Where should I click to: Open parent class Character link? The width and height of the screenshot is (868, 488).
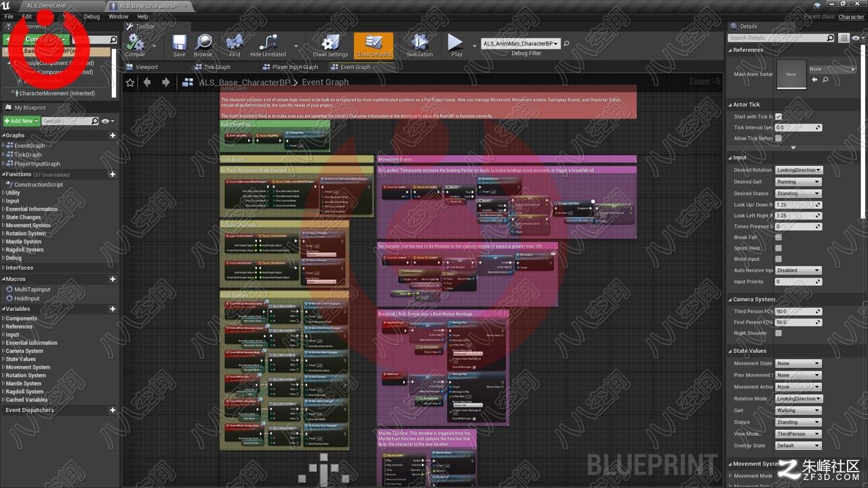851,17
